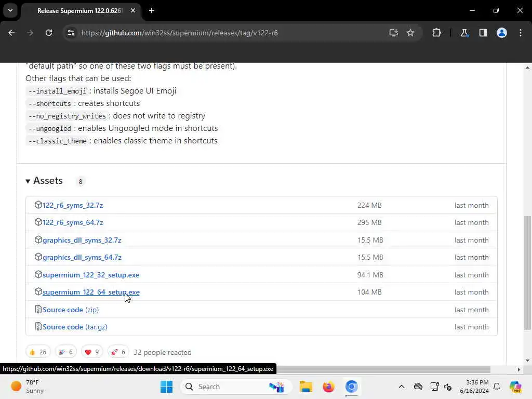This screenshot has width=532, height=399.
Task: Click zip file icon beside Source code (zip)
Action: [38, 309]
